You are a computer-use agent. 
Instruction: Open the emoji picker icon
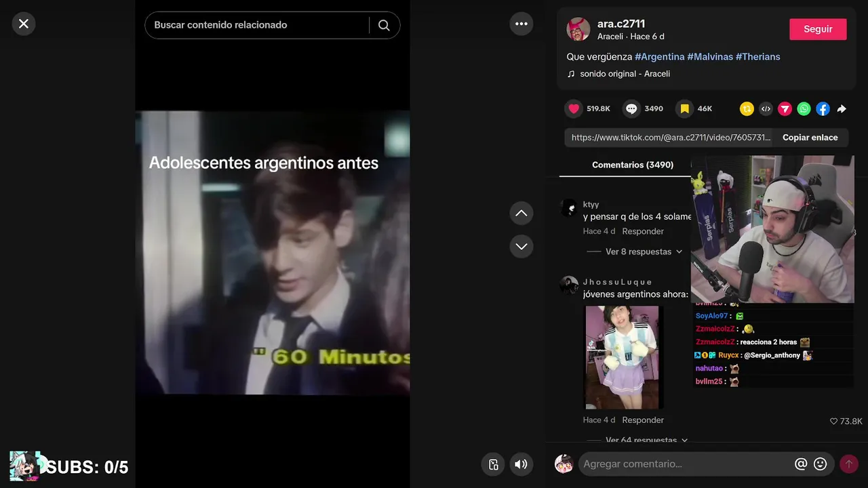821,464
